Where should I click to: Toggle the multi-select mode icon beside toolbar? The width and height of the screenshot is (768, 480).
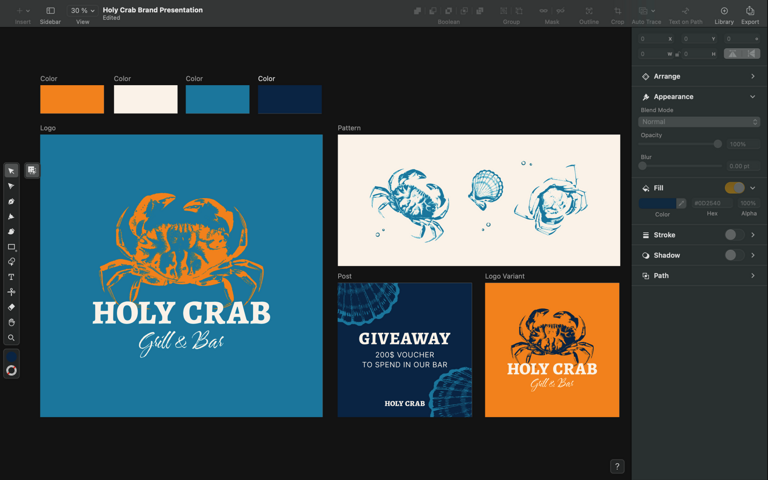(32, 170)
